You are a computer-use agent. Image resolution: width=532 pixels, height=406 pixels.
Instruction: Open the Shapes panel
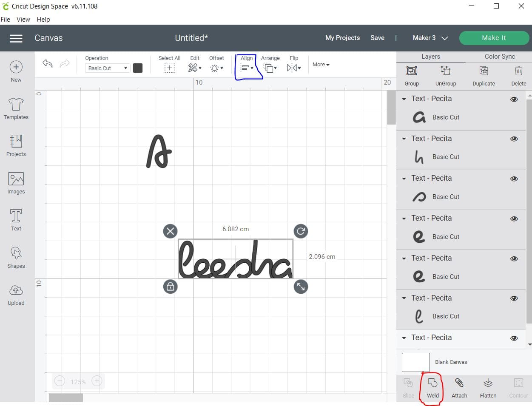point(16,257)
